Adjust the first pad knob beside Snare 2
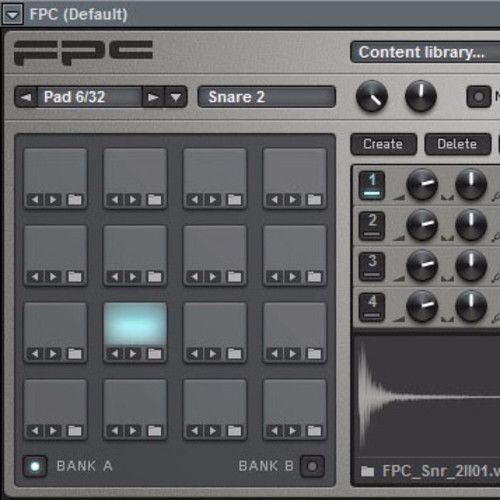500x500 pixels. (372, 96)
